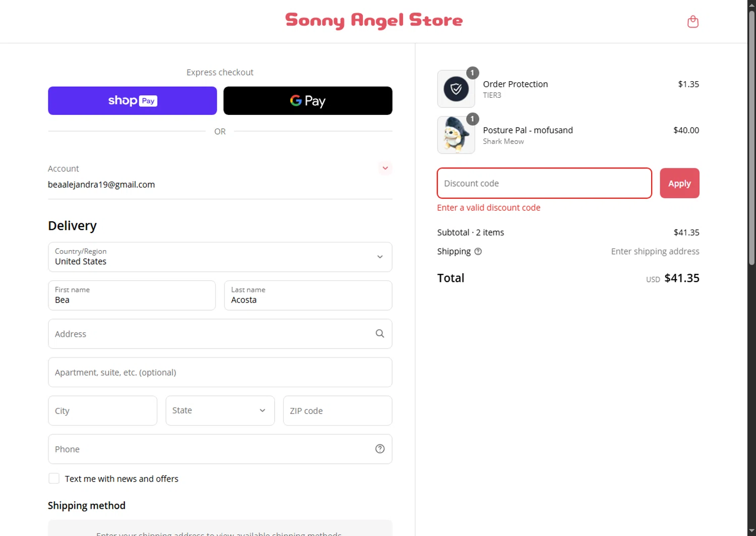Click the Apply discount button
756x536 pixels.
[x=679, y=184]
